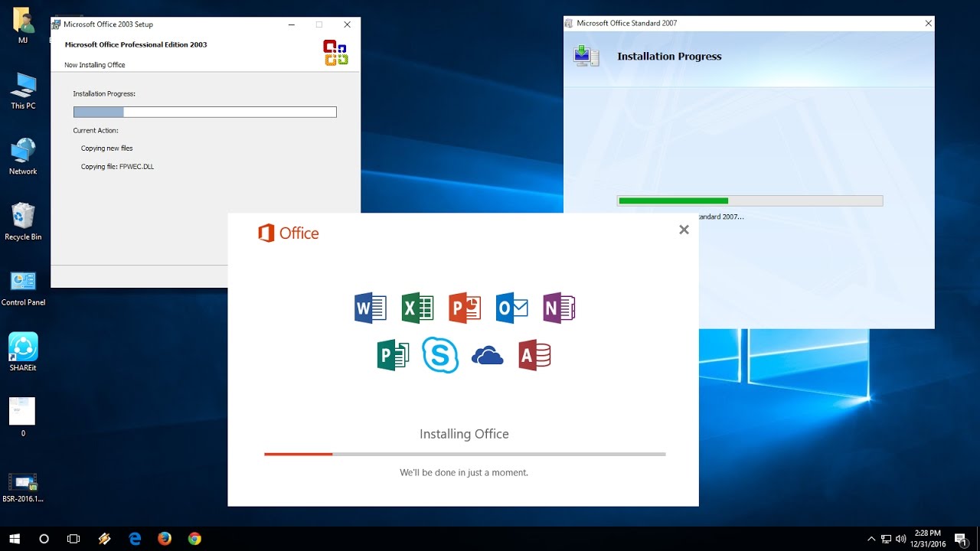Click the Word icon in Office installer
980x551 pixels.
tap(371, 308)
